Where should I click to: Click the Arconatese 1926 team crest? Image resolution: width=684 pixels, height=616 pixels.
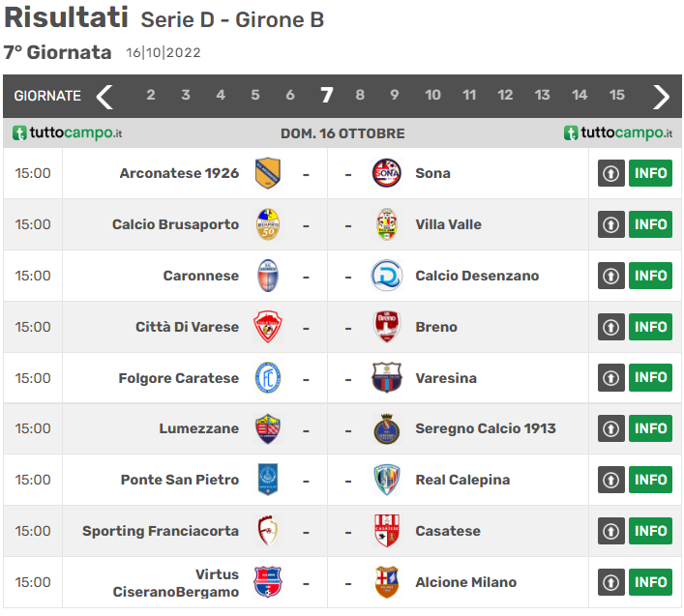coord(268,173)
